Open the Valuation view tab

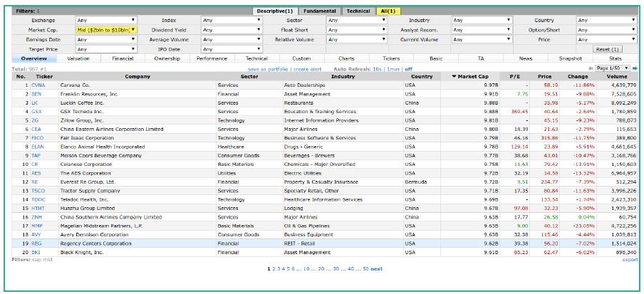(x=78, y=58)
